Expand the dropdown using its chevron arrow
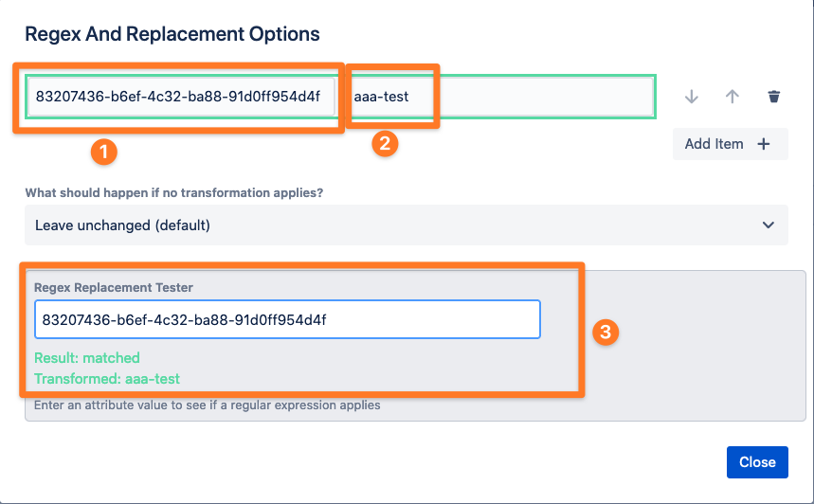The image size is (814, 504). (769, 225)
